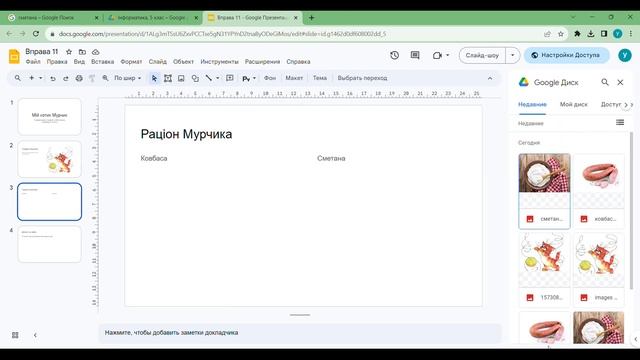The width and height of the screenshot is (640, 360).
Task: Open Slides home logo icon
Action: tap(14, 56)
